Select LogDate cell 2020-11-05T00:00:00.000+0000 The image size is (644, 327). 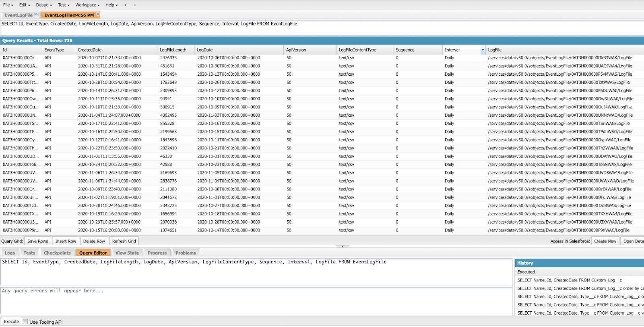[239, 173]
